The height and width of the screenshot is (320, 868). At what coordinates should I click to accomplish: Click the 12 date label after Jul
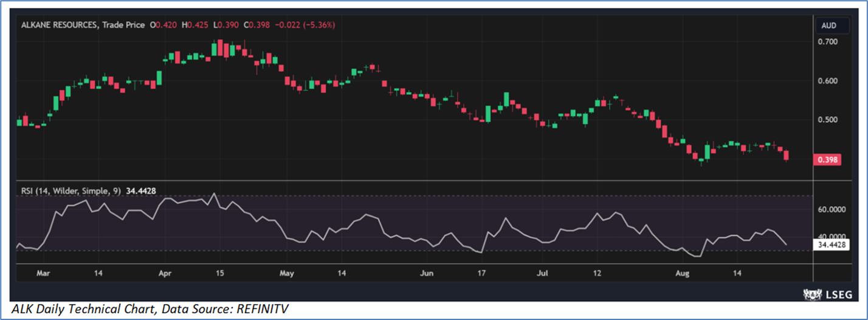598,273
